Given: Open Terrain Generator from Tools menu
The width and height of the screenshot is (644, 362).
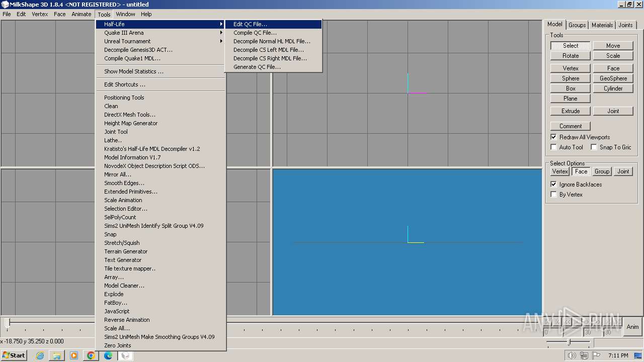Looking at the screenshot, I should pos(160,251).
